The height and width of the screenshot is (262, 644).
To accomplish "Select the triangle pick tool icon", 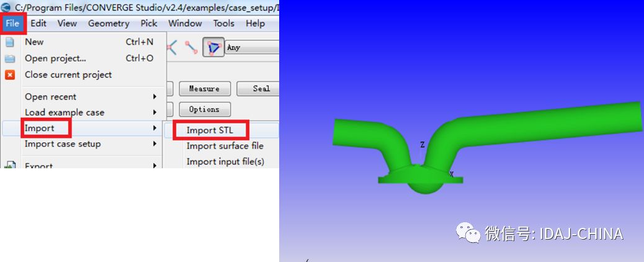I will pyautogui.click(x=213, y=47).
